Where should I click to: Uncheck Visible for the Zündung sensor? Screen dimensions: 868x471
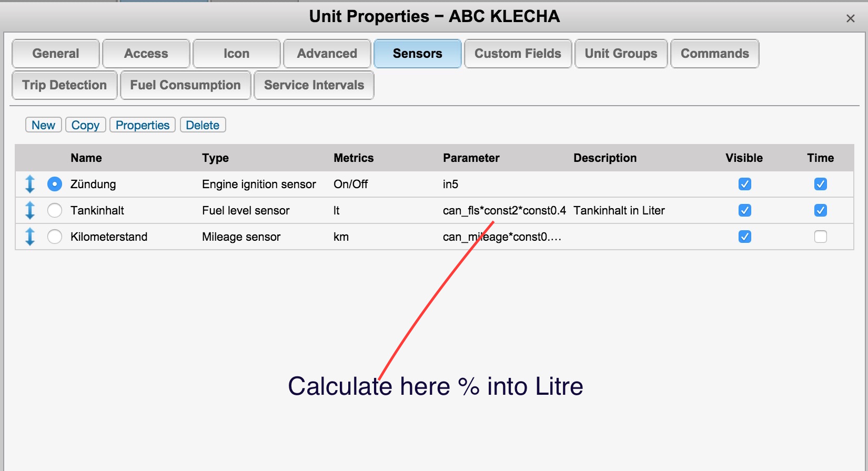click(744, 184)
